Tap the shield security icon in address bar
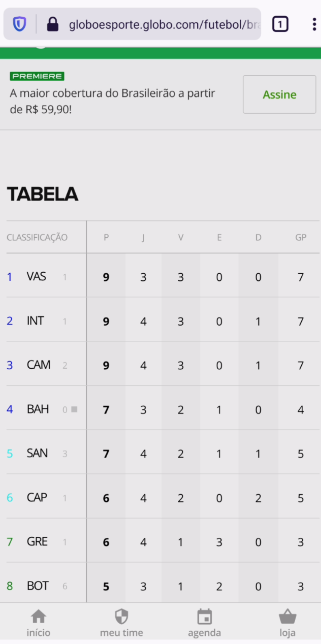The width and height of the screenshot is (321, 644). (x=19, y=24)
